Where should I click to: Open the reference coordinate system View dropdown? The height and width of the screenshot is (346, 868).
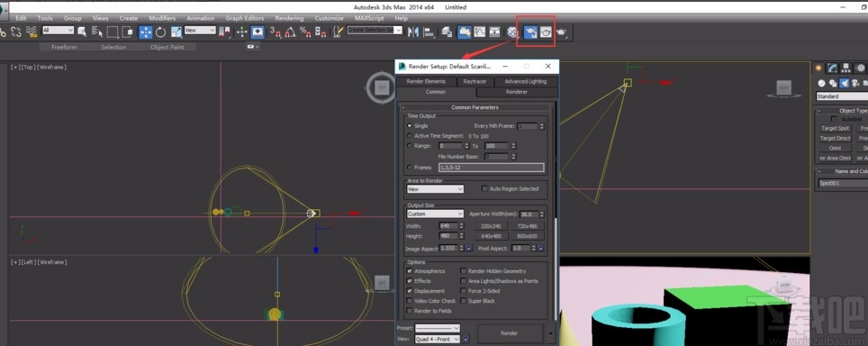coord(200,31)
